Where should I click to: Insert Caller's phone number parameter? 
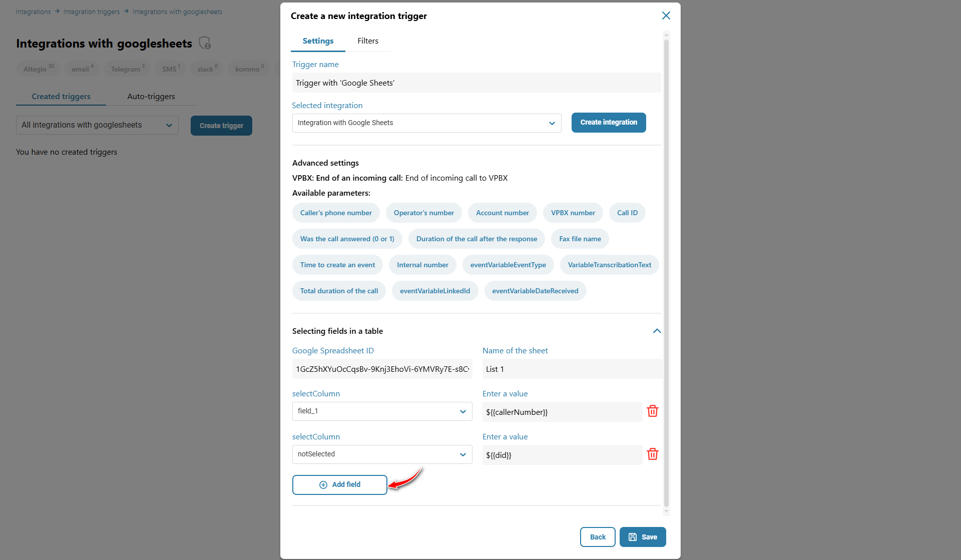[336, 213]
